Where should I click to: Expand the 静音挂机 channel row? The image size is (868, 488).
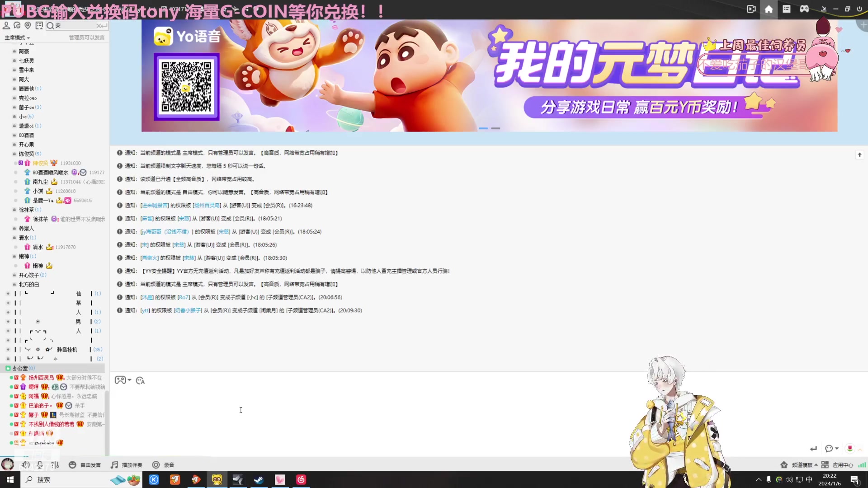point(8,350)
